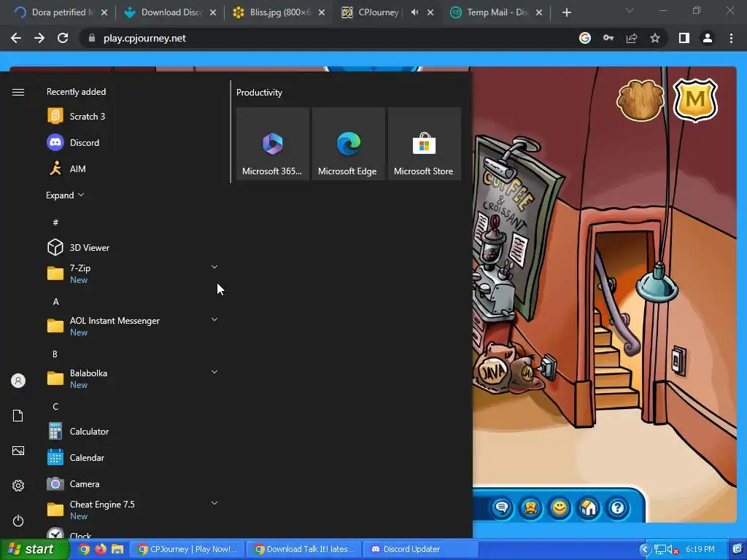Open the emote smiley icon in game

pos(560,507)
